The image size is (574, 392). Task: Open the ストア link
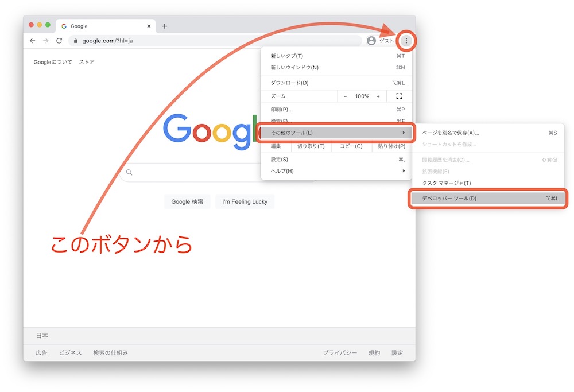87,62
